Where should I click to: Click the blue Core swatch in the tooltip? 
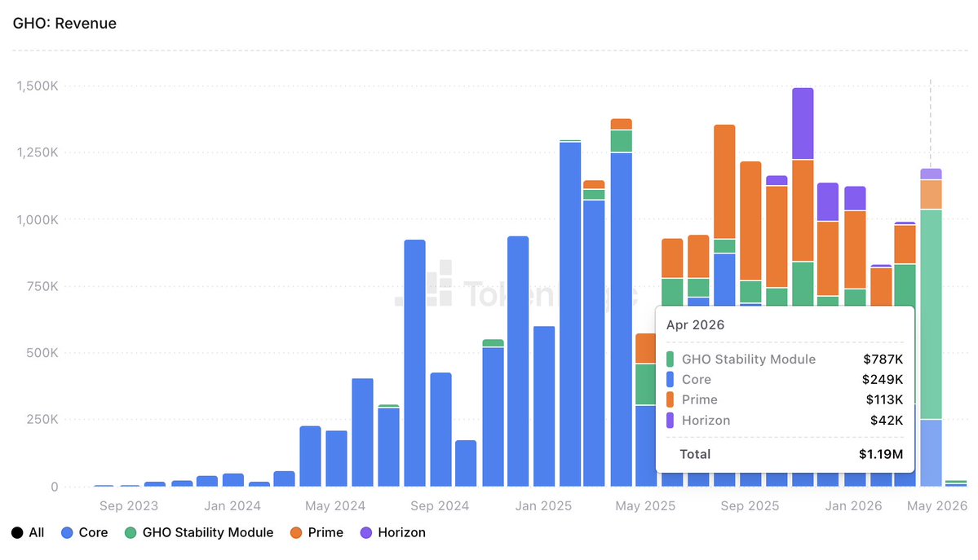[670, 379]
